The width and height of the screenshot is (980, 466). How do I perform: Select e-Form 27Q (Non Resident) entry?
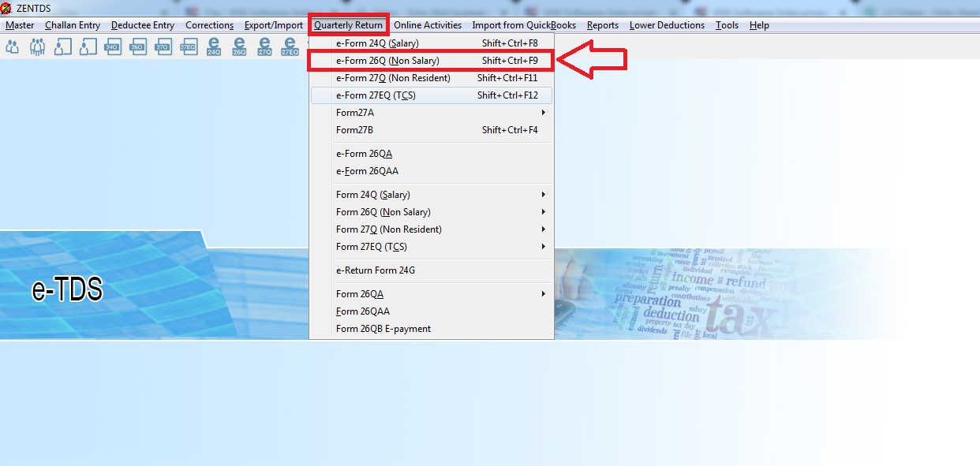tap(432, 78)
